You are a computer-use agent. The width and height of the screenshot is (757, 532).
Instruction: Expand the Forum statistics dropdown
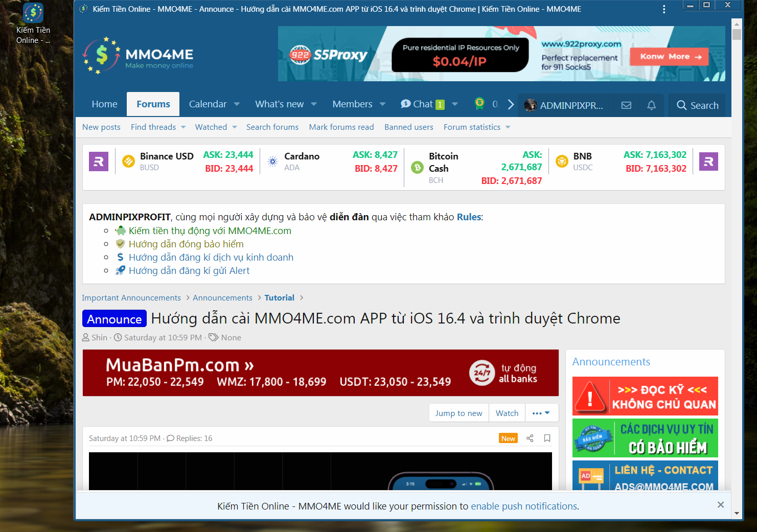pos(508,127)
